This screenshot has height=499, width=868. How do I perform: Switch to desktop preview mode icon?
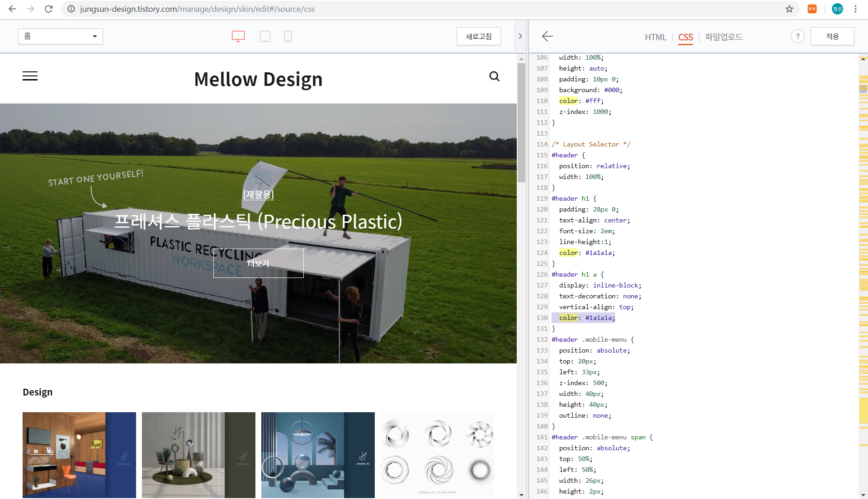tap(238, 36)
